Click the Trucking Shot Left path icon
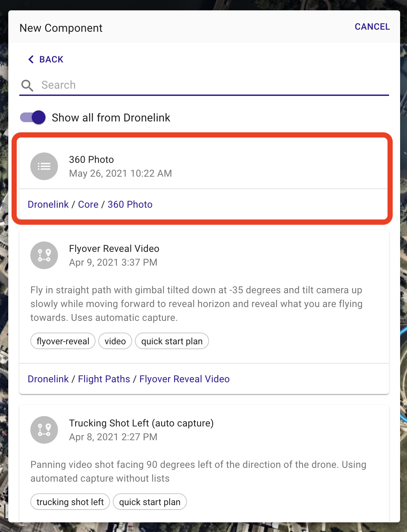This screenshot has height=532, width=407. (x=44, y=430)
